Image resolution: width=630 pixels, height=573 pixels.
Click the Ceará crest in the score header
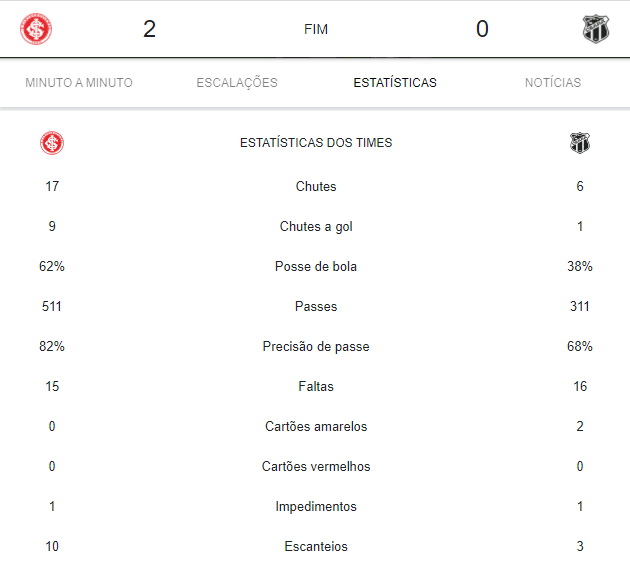[596, 29]
